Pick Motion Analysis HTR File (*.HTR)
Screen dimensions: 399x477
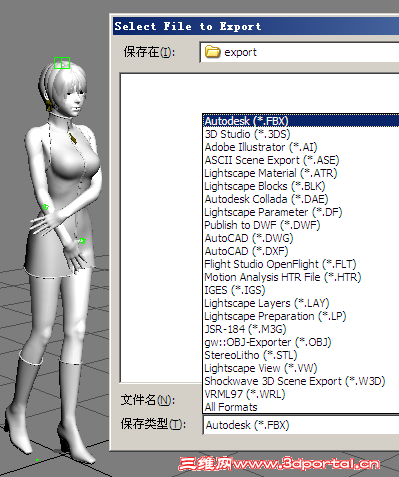(301, 277)
